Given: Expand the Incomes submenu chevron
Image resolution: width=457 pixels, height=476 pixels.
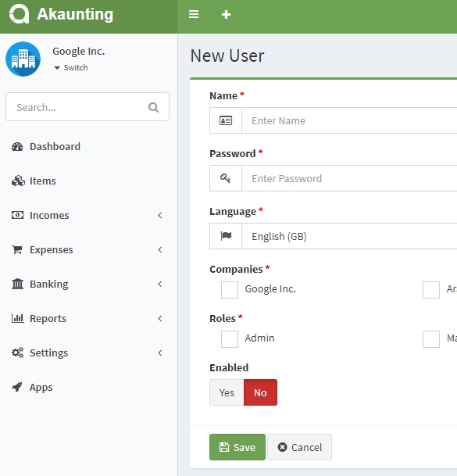Looking at the screenshot, I should click(160, 215).
